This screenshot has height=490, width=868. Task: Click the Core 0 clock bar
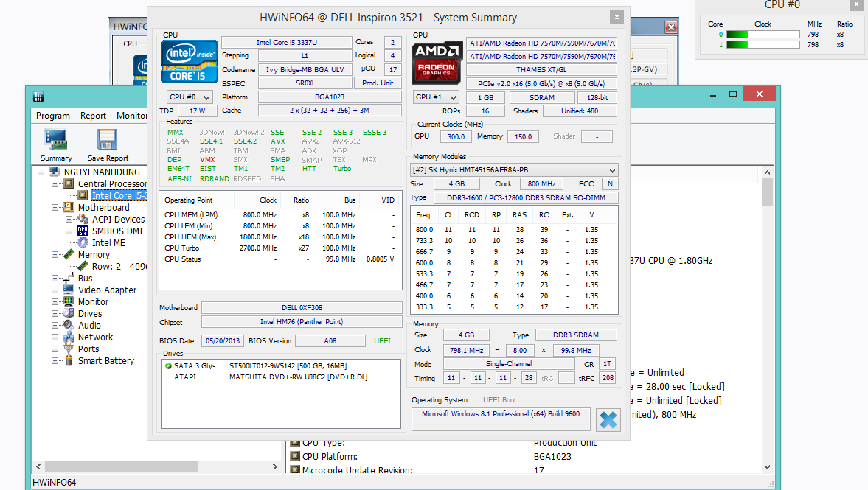pos(763,34)
